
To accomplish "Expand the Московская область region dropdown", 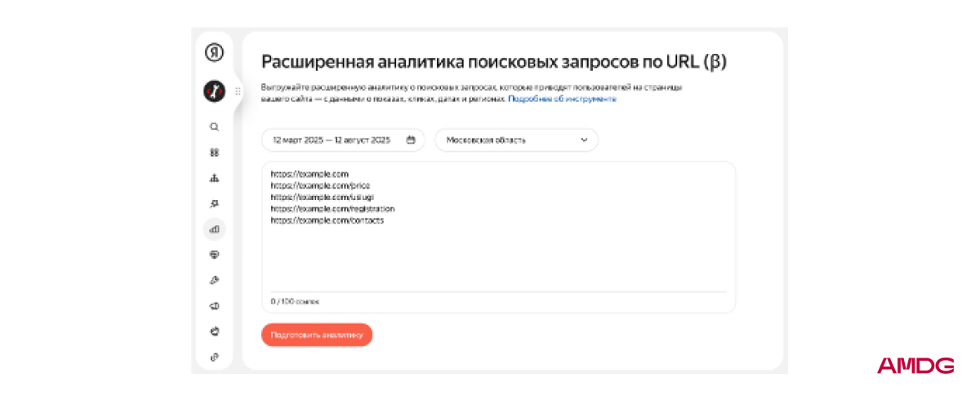I will [x=516, y=140].
